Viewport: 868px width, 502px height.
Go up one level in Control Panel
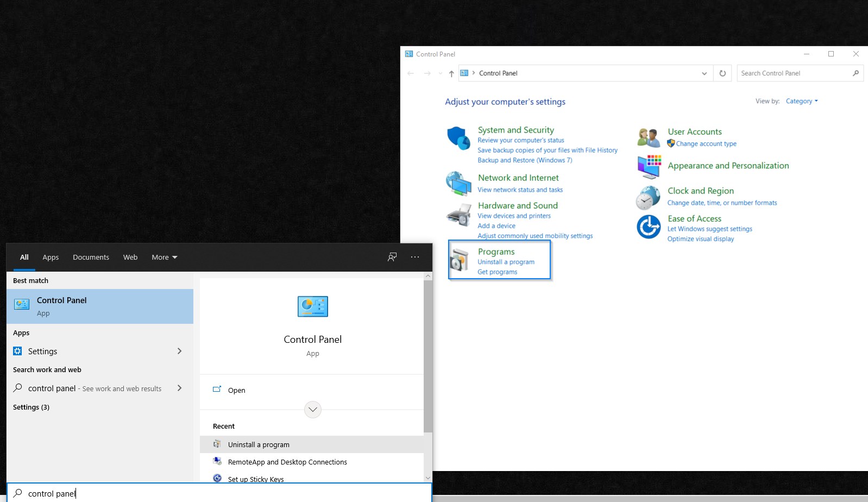(451, 73)
